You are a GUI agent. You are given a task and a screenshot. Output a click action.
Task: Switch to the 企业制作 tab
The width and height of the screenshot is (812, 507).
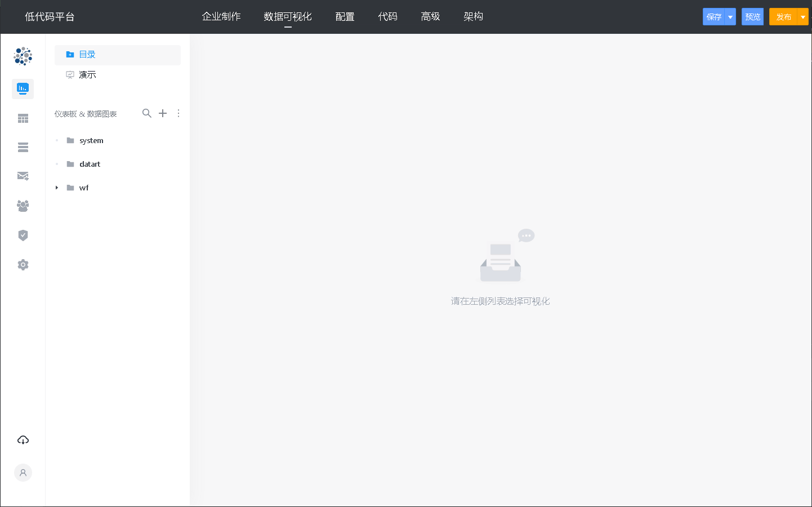221,16
